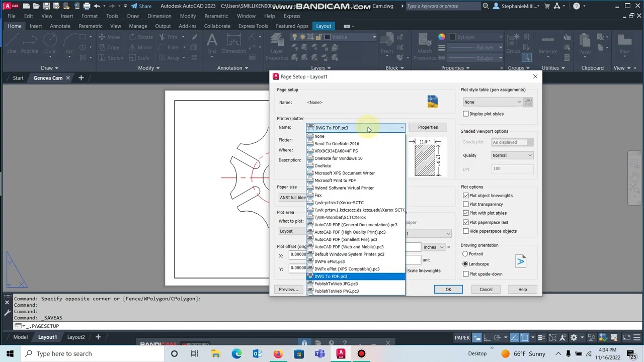
Task: Toggle Plot object lineweights checkbox
Action: pos(466,196)
